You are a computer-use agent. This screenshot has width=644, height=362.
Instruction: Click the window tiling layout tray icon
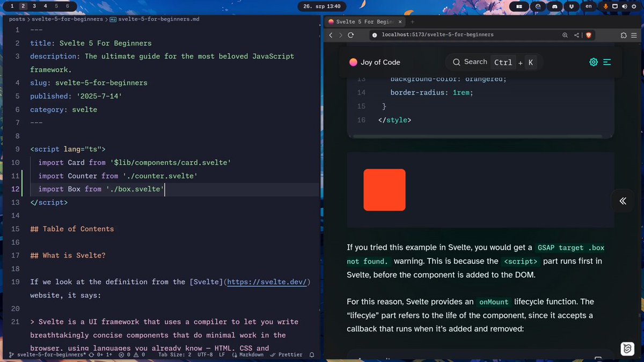(x=519, y=6)
